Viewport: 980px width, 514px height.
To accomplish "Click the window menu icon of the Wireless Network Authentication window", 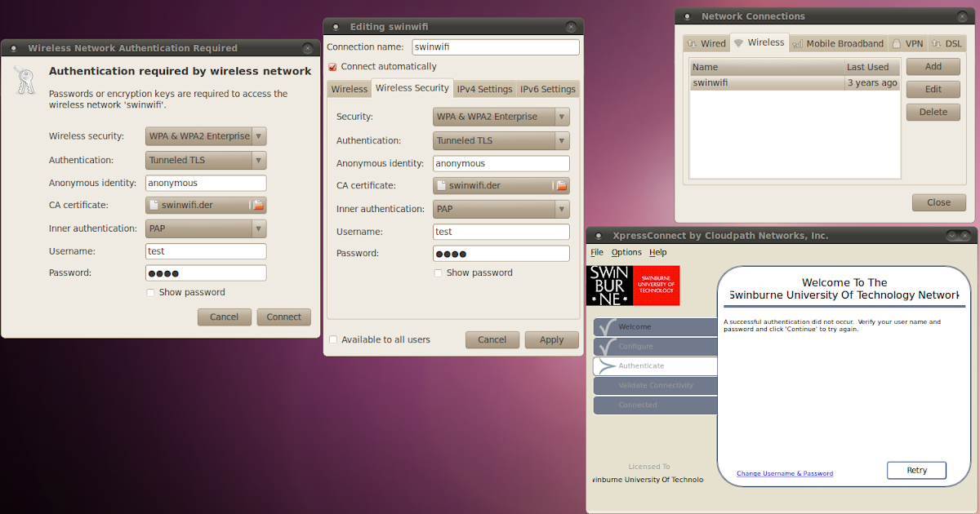I will coord(14,48).
